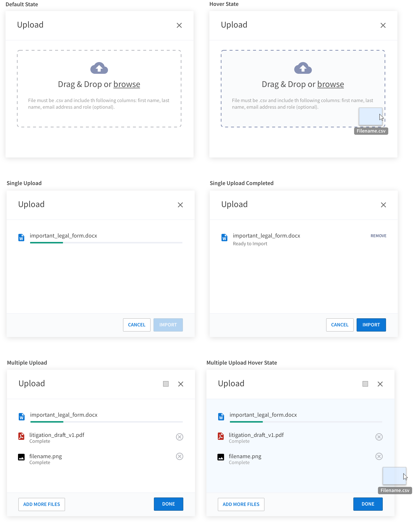Viewport: 418px width, 532px height.
Task: Close the Default State upload dialog
Action: [179, 26]
